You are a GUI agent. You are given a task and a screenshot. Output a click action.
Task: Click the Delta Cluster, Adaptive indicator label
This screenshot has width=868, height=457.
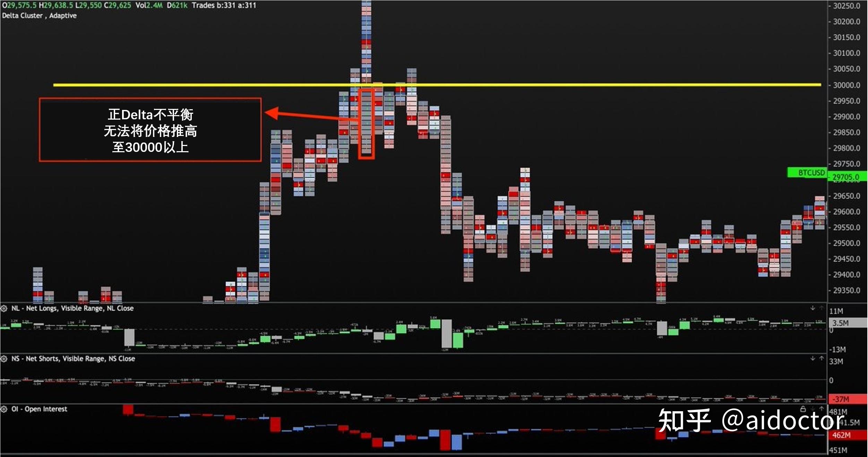(x=39, y=16)
